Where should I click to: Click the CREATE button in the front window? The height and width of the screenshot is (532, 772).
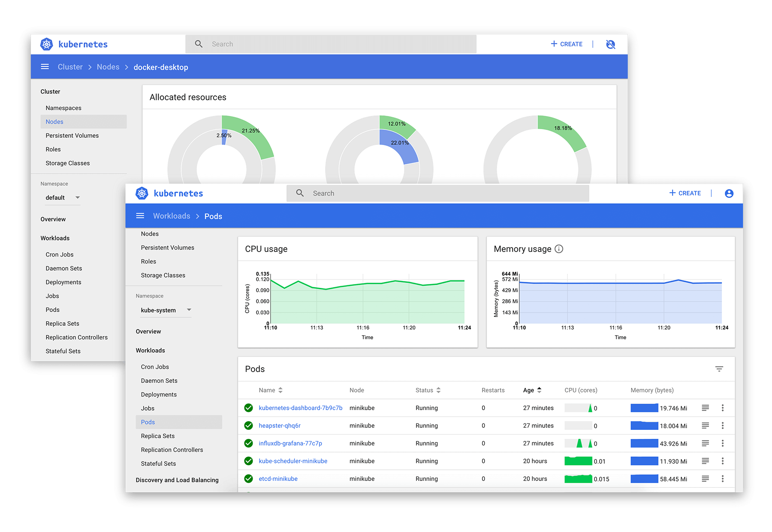685,193
